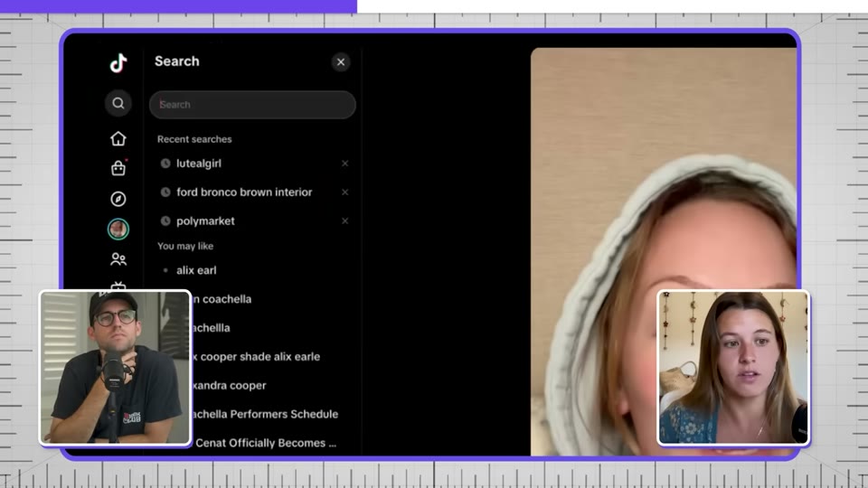
Task: Open the profile avatar in sidebar
Action: [x=118, y=229]
